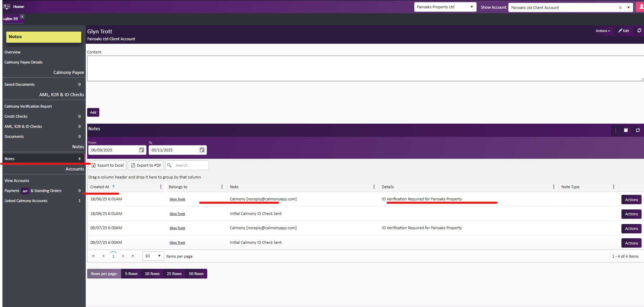Viewport: 644px width, 307px height.
Task: Expand the Fairoaks Property Ltd dropdown
Action: pyautogui.click(x=471, y=7)
